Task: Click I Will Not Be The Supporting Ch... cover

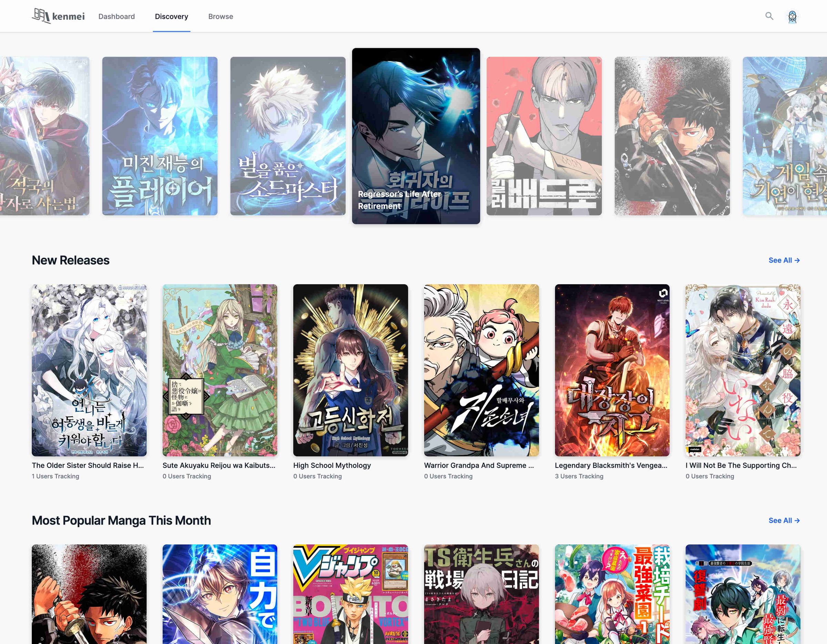Action: coord(743,370)
